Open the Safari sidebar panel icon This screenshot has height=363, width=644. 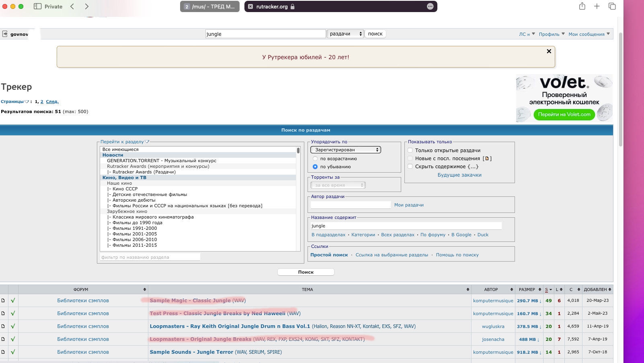(37, 6)
